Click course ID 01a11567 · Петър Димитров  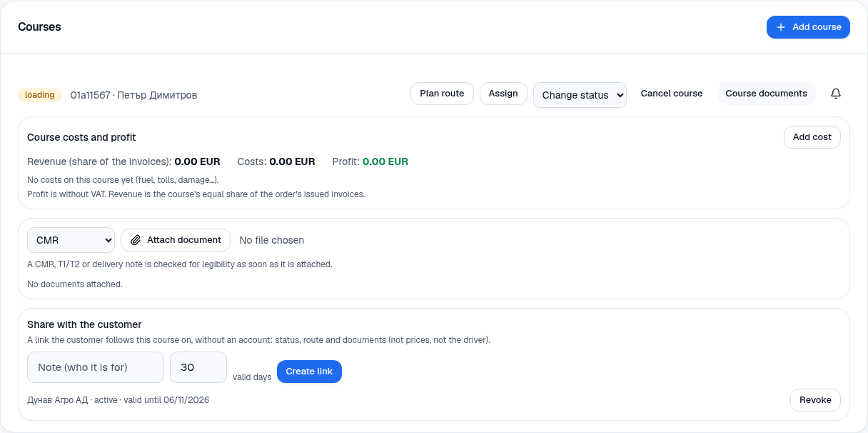point(133,95)
